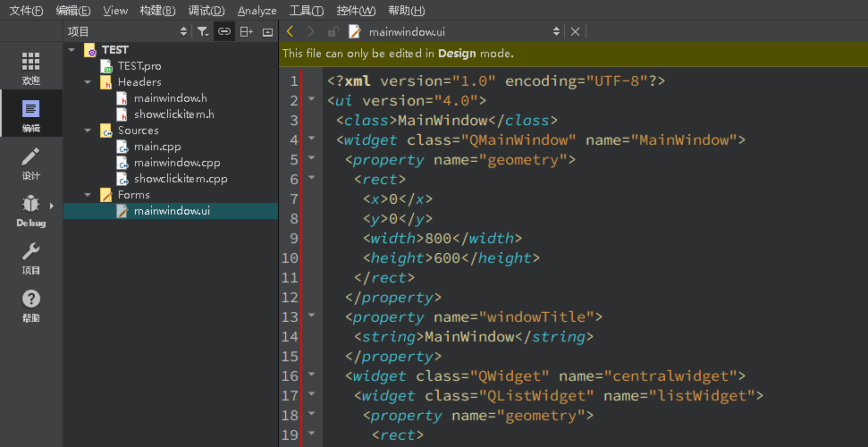Fold the listWidget block at line 17

[312, 394]
